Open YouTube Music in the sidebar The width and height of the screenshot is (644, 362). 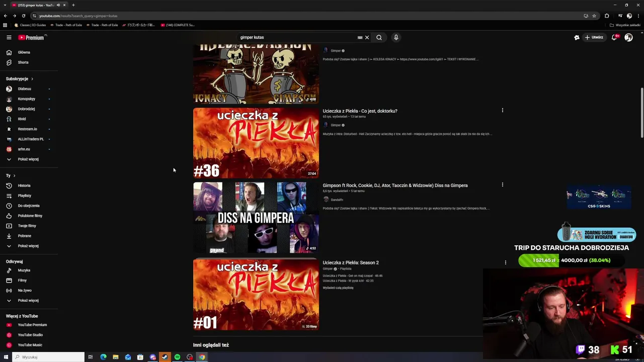(30, 345)
